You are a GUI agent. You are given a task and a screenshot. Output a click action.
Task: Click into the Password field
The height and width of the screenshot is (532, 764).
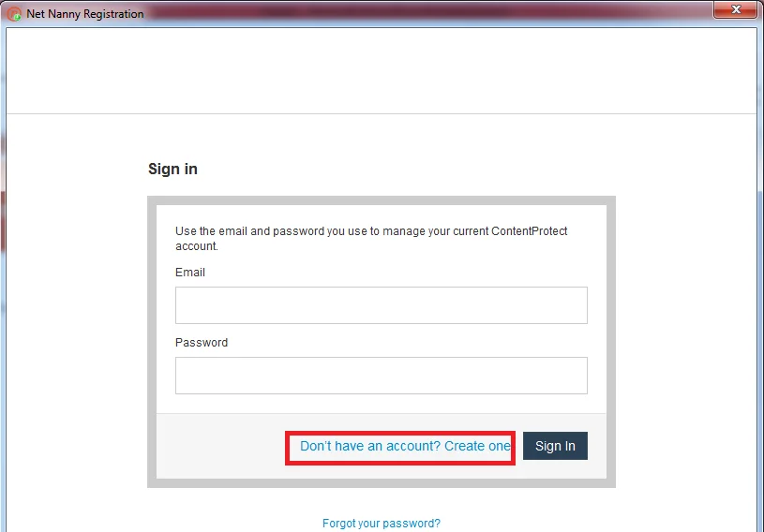(x=381, y=376)
